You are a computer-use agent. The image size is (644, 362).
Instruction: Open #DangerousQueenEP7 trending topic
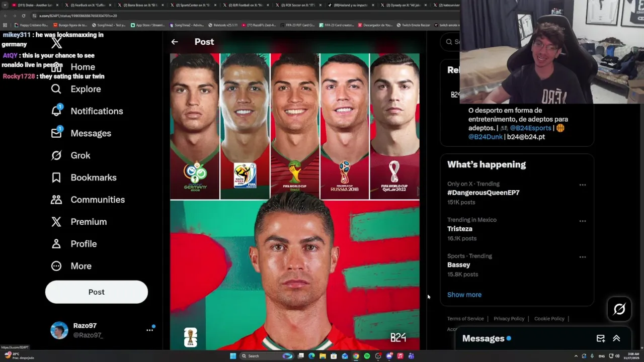click(483, 193)
